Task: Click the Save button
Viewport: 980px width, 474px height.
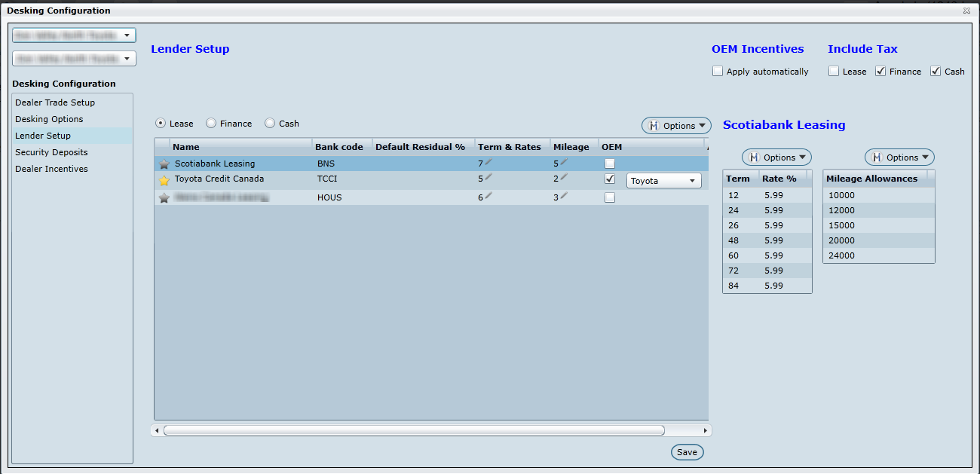Action: (687, 452)
